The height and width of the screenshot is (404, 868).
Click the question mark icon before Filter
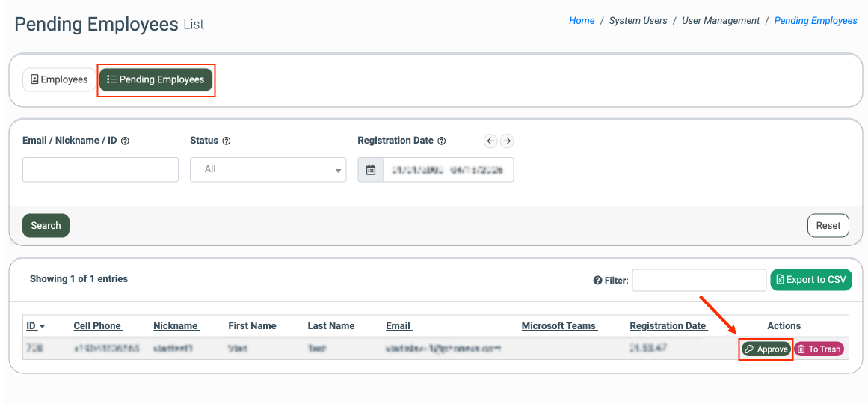pyautogui.click(x=597, y=281)
